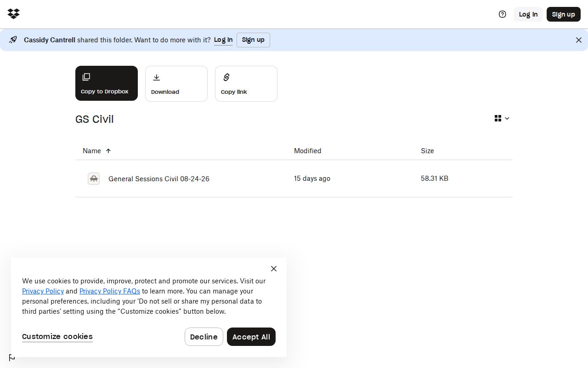This screenshot has width=588, height=368.
Task: Dismiss the shared folder banner
Action: point(579,40)
